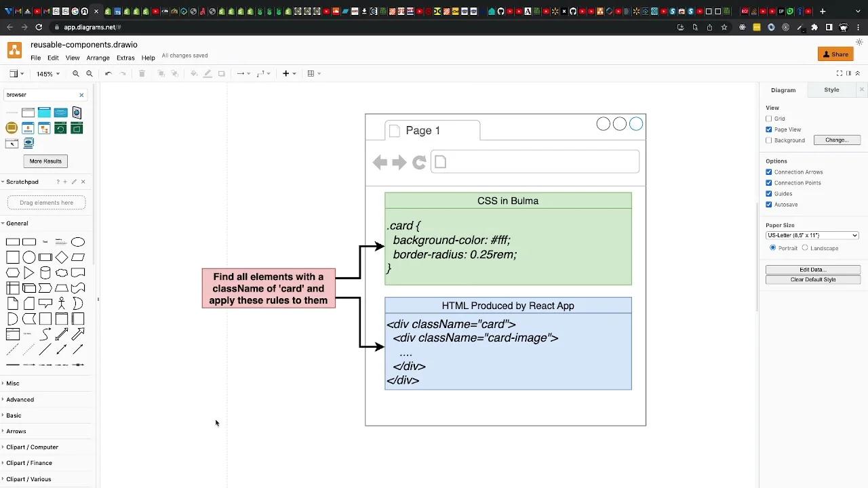Expand the Clipart / Computer shape section
The height and width of the screenshot is (488, 868).
32,447
